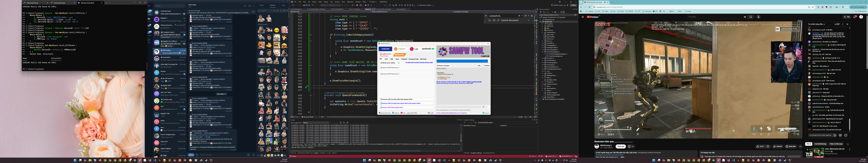Open the live chat more options menu
868x163 pixels.
(843, 24)
